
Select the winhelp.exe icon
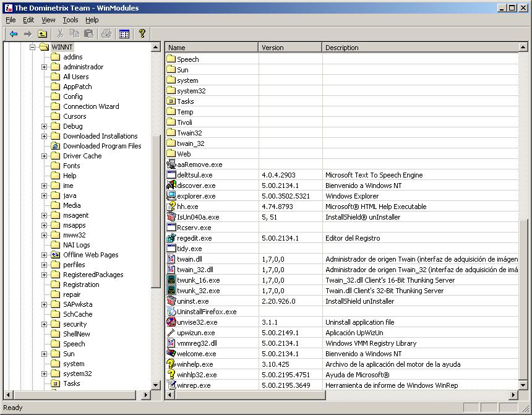coord(171,364)
